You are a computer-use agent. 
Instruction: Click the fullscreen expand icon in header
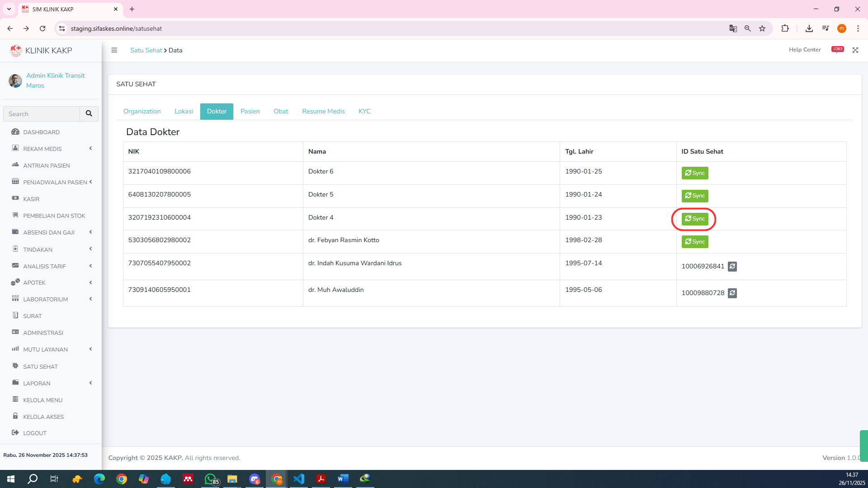[855, 50]
